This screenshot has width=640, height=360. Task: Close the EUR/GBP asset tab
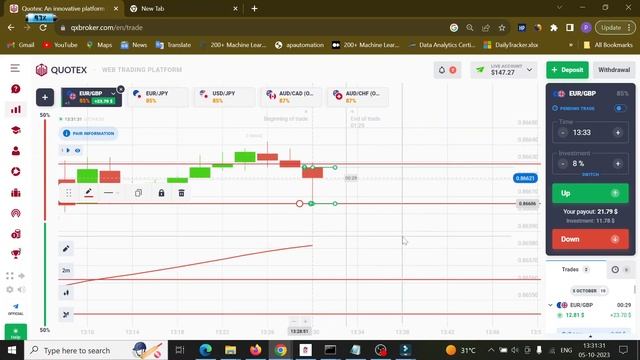121,89
